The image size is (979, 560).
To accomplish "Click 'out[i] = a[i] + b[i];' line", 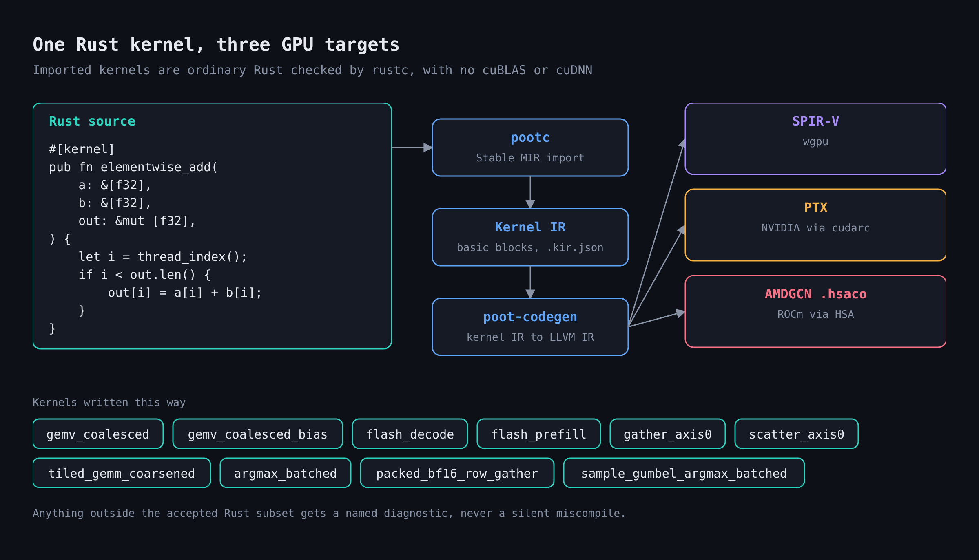I will (185, 293).
